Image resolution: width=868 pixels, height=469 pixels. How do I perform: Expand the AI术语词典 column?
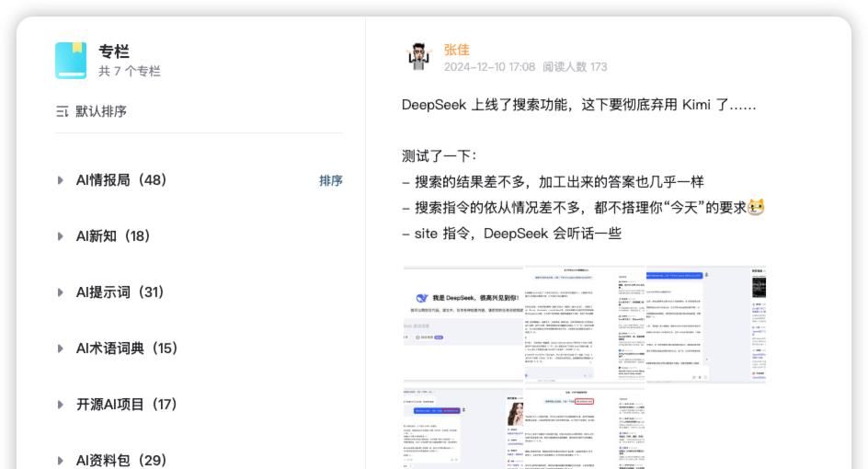pos(61,349)
